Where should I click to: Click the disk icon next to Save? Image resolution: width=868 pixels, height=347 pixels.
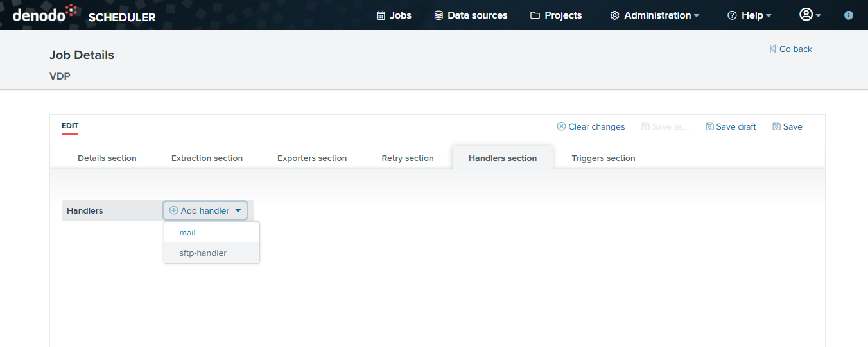click(x=776, y=126)
